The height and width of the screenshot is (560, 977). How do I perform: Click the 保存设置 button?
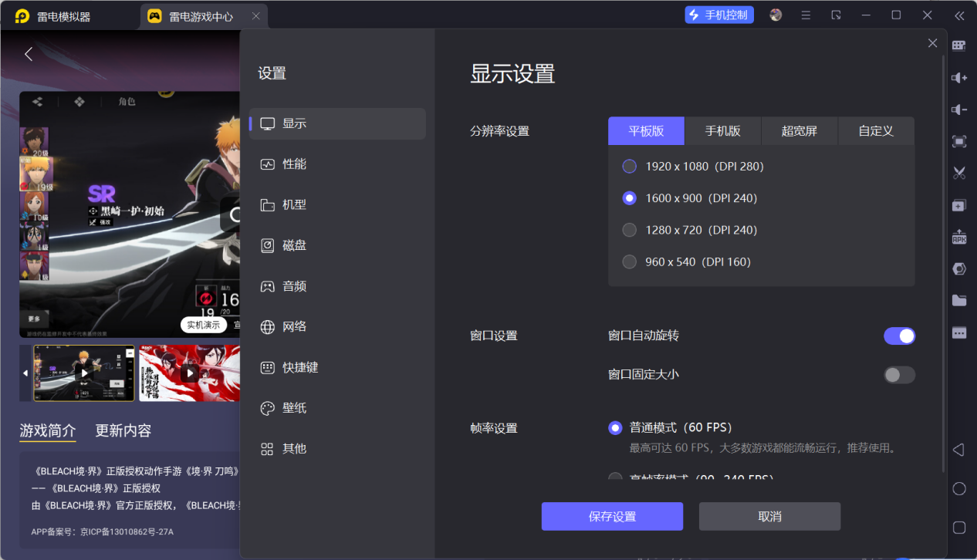(x=612, y=516)
